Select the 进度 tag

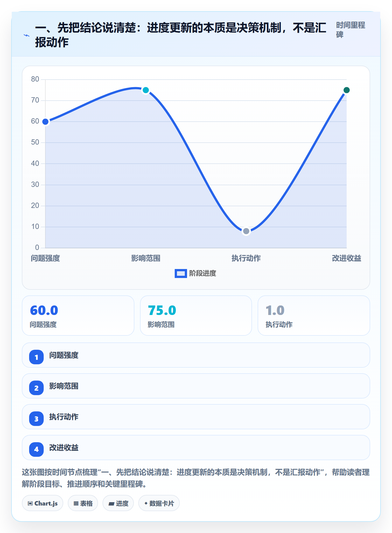click(x=118, y=503)
